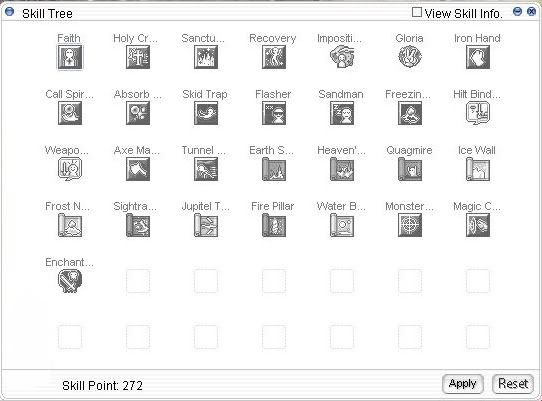The width and height of the screenshot is (542, 401).
Task: Select the Skid Trap skill icon
Action: [206, 113]
